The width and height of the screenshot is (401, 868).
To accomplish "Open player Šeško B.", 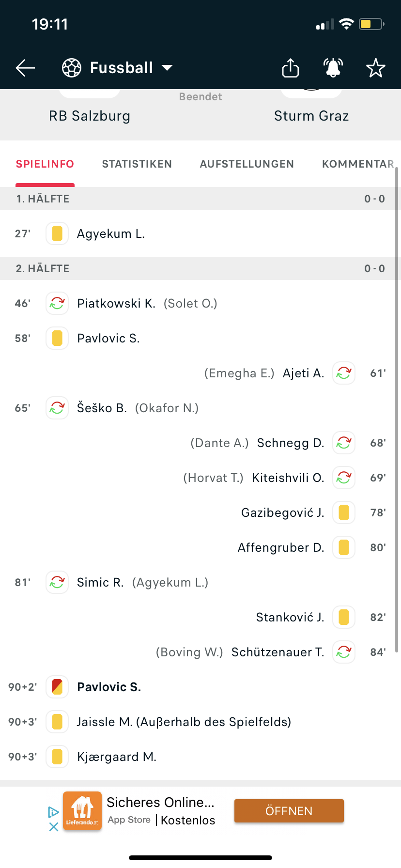I will [x=102, y=408].
